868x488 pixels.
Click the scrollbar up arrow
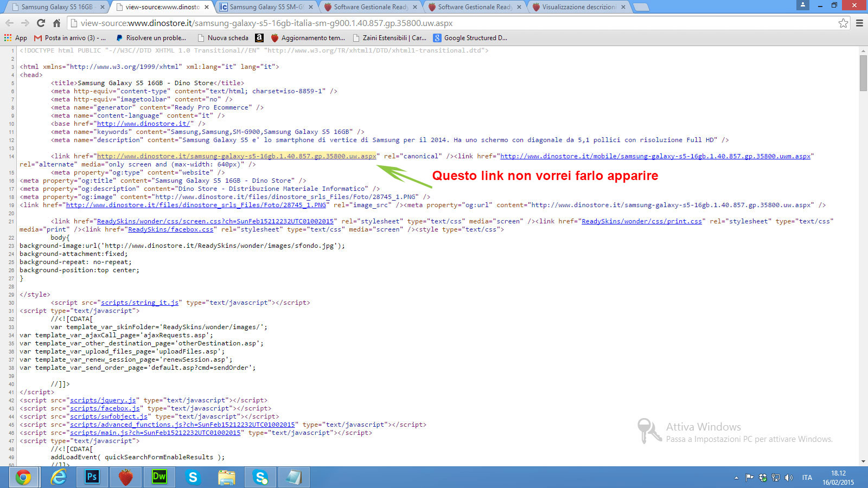(x=863, y=50)
